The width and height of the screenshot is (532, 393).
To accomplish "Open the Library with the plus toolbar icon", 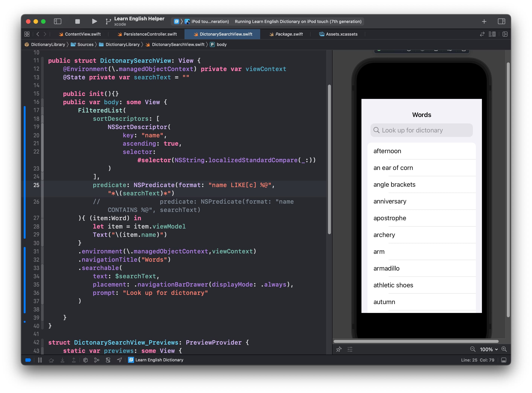I will [x=484, y=21].
